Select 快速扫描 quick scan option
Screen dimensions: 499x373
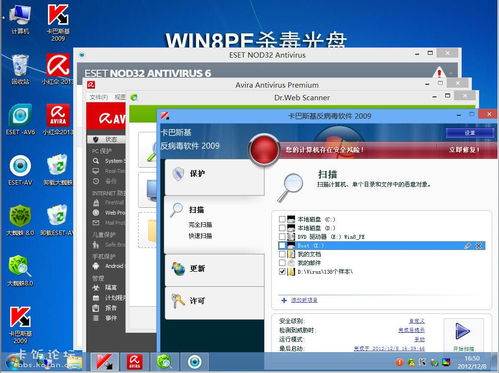click(x=200, y=236)
